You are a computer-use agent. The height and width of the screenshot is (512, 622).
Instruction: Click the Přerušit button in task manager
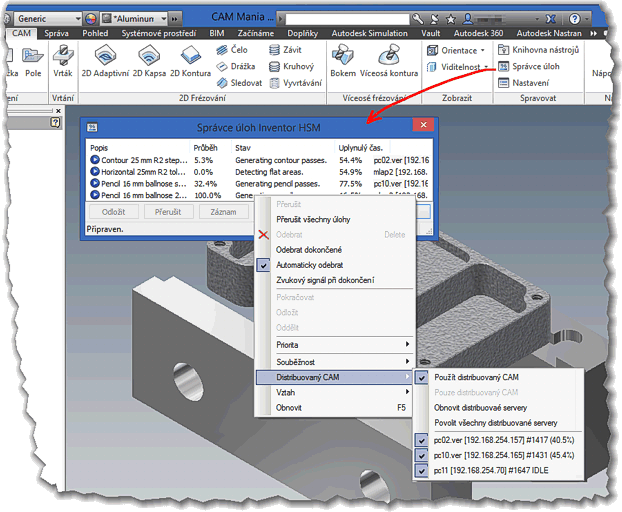(168, 212)
